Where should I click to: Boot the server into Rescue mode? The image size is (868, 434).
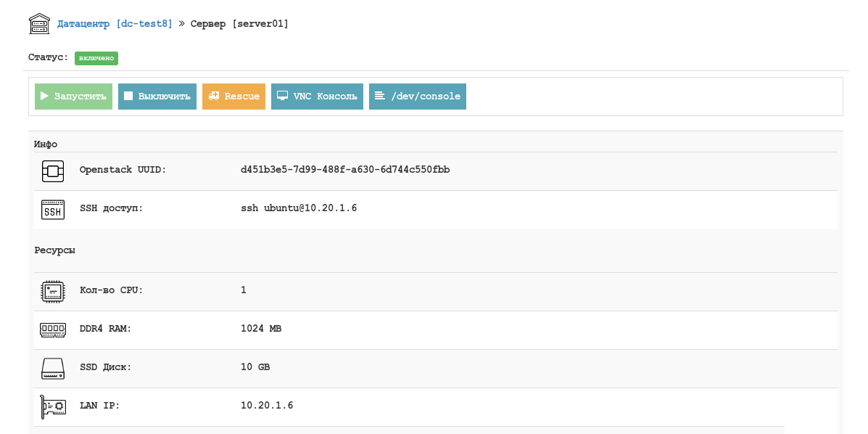tap(233, 97)
